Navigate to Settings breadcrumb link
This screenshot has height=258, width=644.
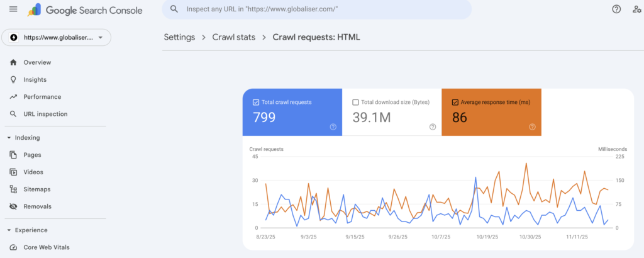point(179,37)
